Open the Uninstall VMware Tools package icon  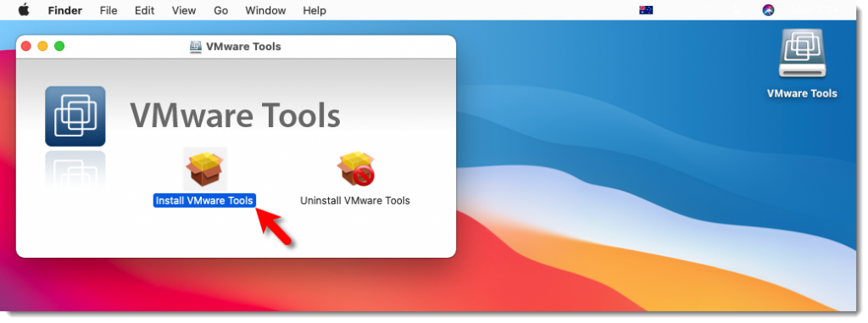click(355, 169)
